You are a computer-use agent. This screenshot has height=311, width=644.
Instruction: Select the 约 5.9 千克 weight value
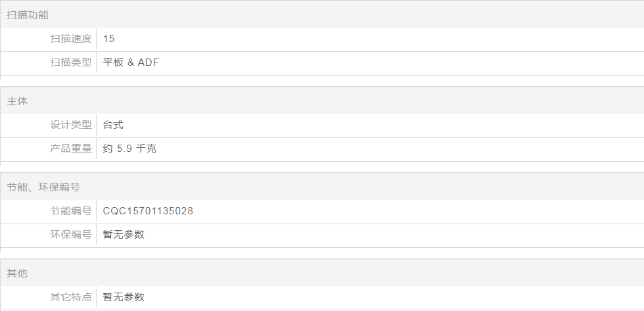click(129, 149)
